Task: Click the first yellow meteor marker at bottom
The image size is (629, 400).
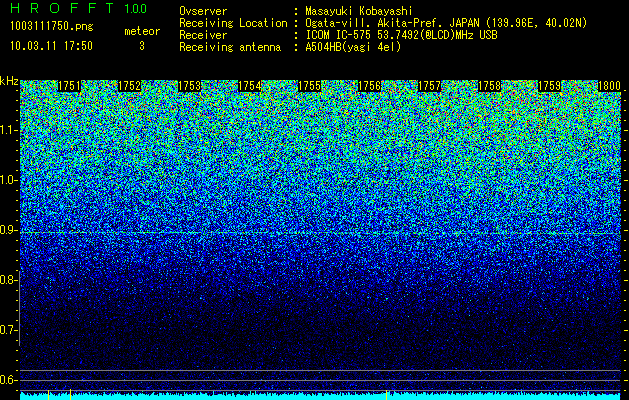Action: (x=49, y=394)
